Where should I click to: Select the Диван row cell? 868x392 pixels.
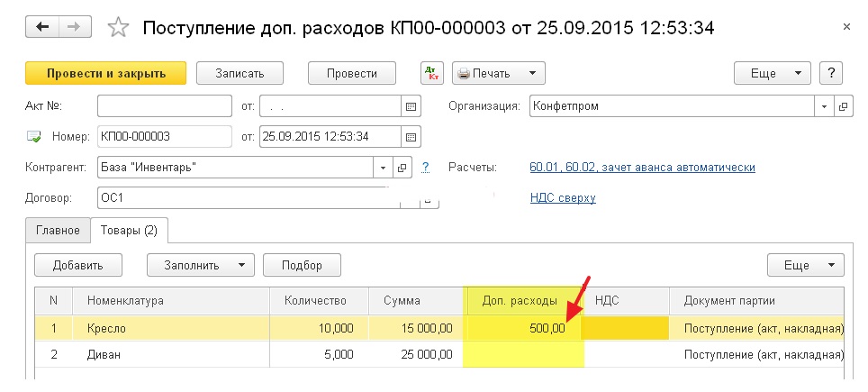coord(171,354)
